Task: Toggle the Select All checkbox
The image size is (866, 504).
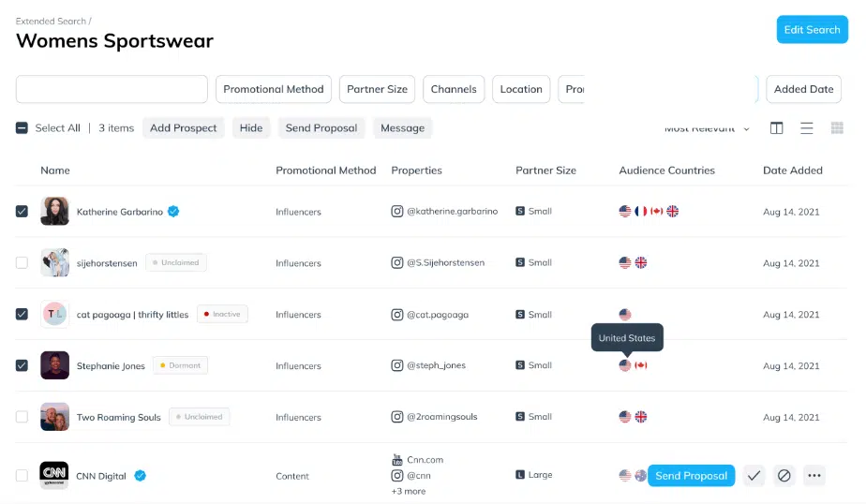Action: (22, 128)
